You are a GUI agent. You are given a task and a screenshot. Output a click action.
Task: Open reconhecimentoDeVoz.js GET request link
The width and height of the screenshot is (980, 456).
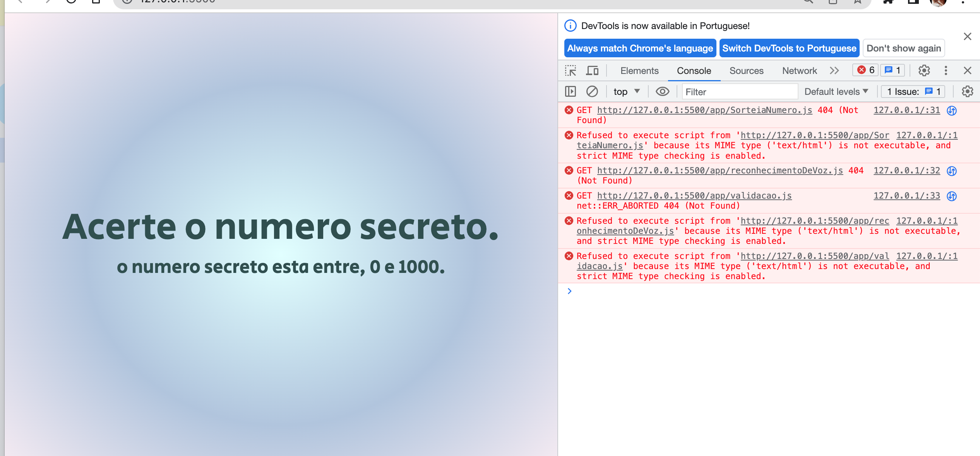coord(720,170)
